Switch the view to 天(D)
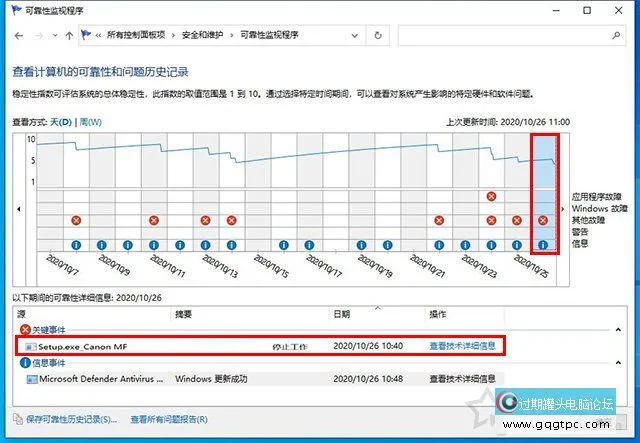 (x=61, y=122)
